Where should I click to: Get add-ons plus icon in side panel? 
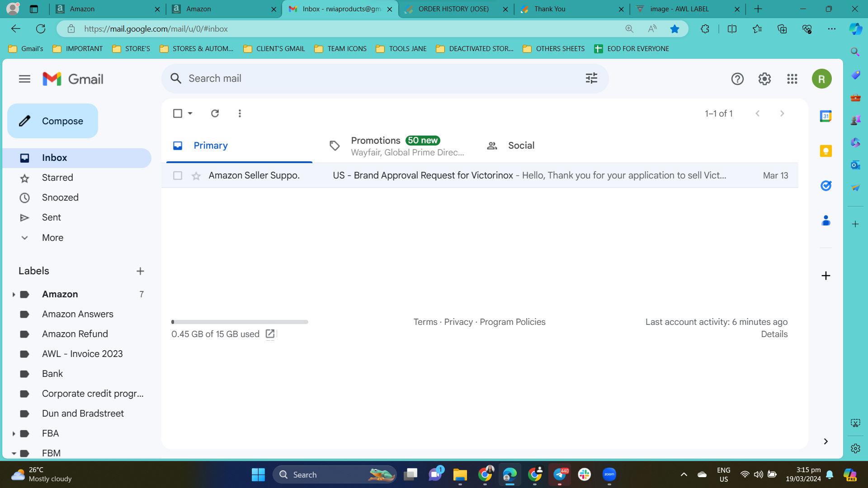tap(826, 276)
